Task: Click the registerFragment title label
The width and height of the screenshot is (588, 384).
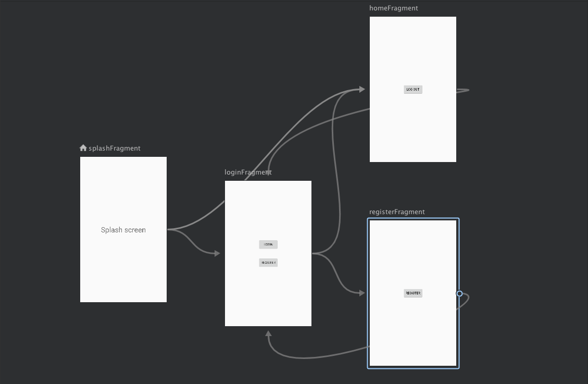Action: (x=397, y=212)
